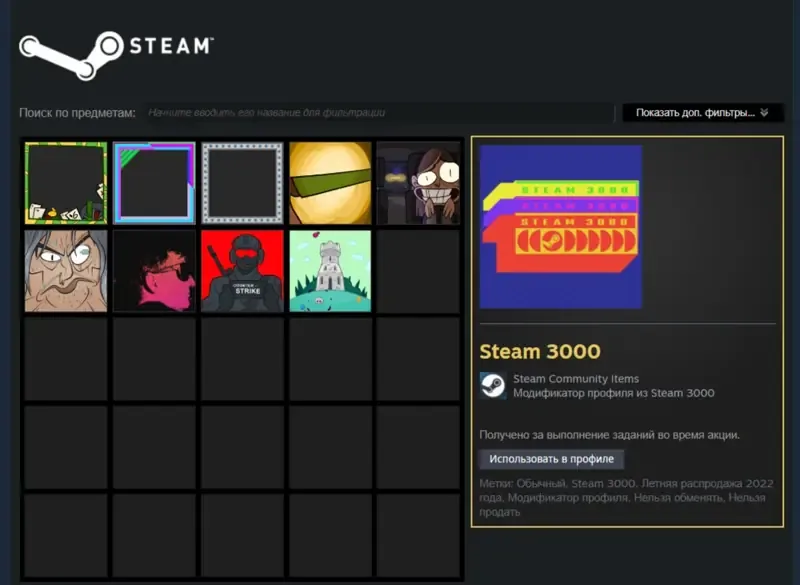This screenshot has width=800, height=585.
Task: Click the Steam logo in the header
Action: (x=116, y=54)
